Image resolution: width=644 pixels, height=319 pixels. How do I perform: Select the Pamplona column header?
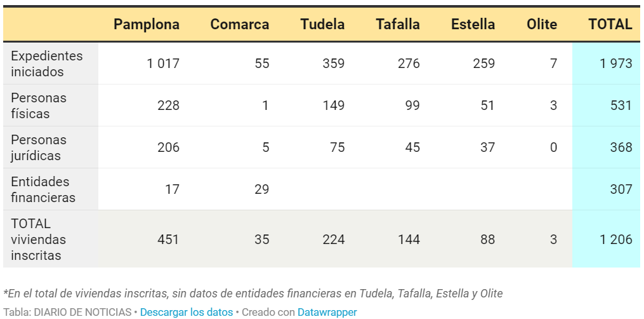tap(147, 24)
